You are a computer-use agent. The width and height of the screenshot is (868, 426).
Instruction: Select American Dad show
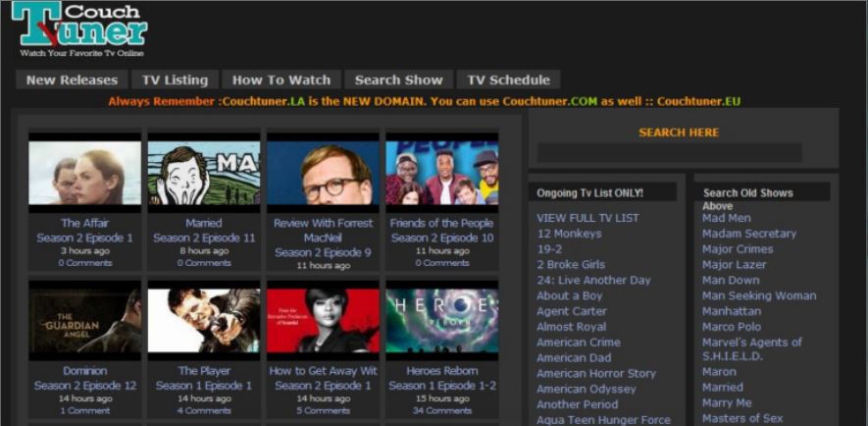[x=574, y=357]
